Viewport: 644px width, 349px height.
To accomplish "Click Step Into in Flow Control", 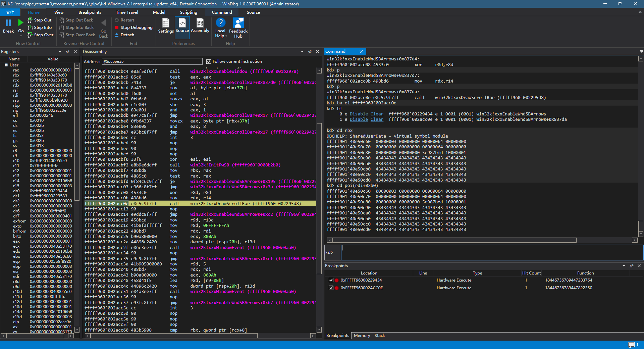I will coord(40,28).
